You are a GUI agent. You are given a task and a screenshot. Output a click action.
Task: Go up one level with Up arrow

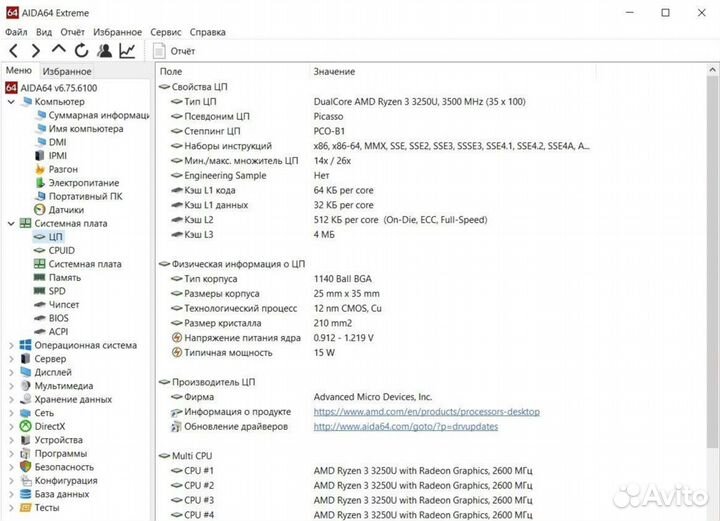click(59, 49)
